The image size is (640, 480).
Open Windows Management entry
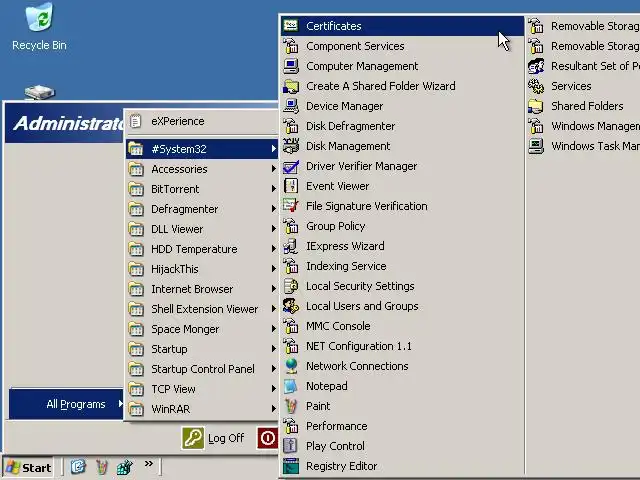tap(584, 126)
